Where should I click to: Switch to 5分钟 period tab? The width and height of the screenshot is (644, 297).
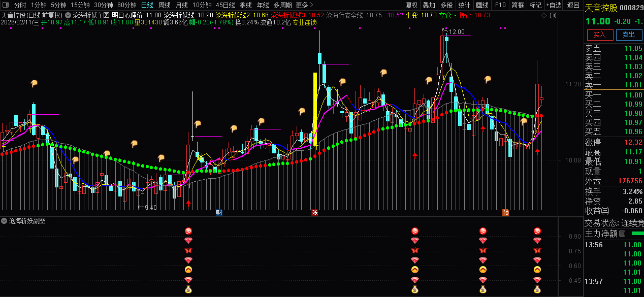point(58,5)
